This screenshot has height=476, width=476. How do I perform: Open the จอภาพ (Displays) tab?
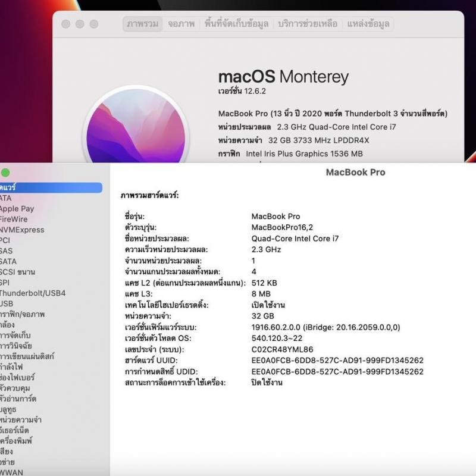click(181, 24)
